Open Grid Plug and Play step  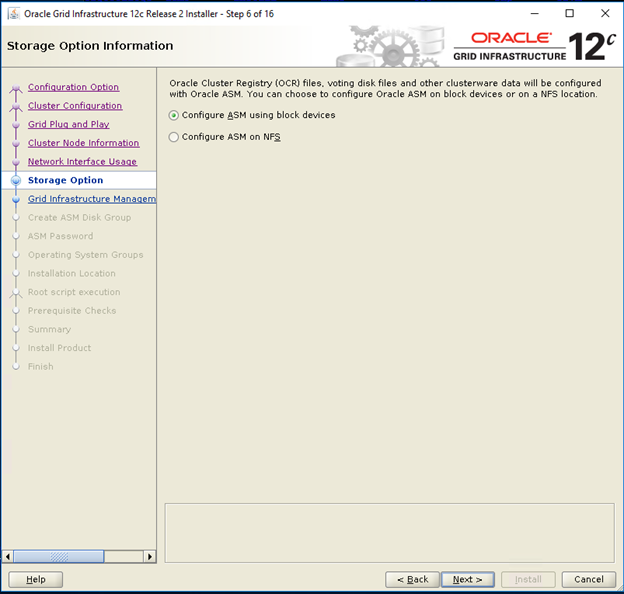click(x=68, y=125)
